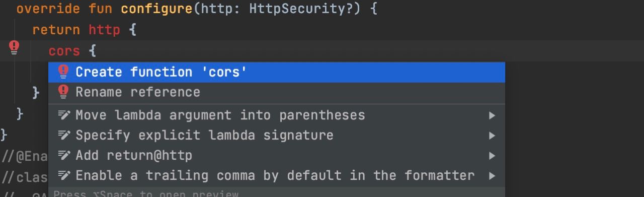Choose Specify explicit lambda signature
This screenshot has width=644, height=197.
(x=277, y=135)
